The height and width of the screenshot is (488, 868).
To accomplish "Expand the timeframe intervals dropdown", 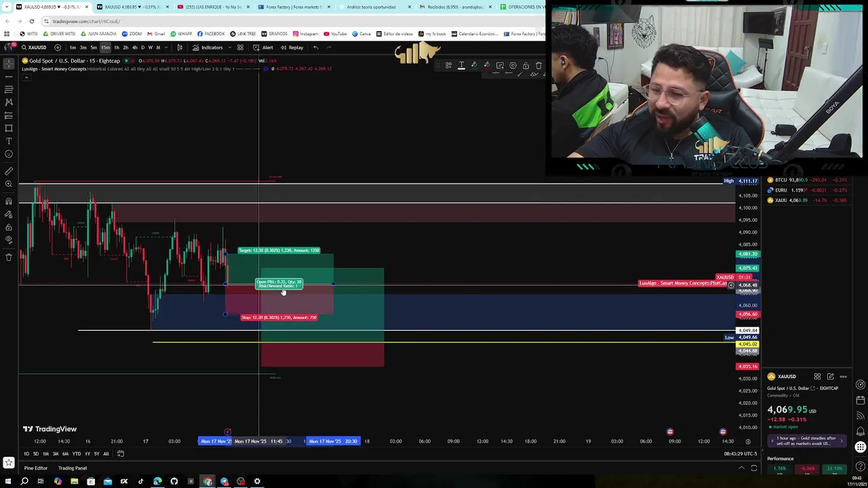I will (x=167, y=47).
